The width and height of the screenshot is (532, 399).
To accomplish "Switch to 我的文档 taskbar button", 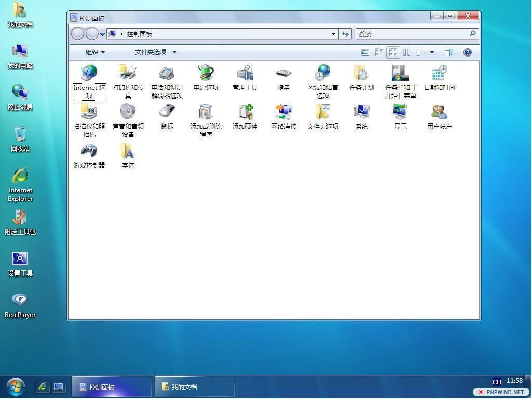I will coord(195,387).
